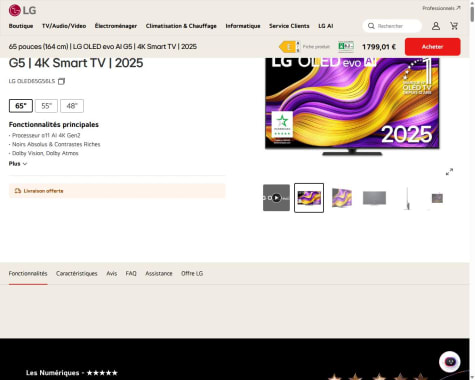This screenshot has height=380, width=475.
Task: Click Processeur α11 AI 4K Gen2 text
Action: click(x=46, y=135)
